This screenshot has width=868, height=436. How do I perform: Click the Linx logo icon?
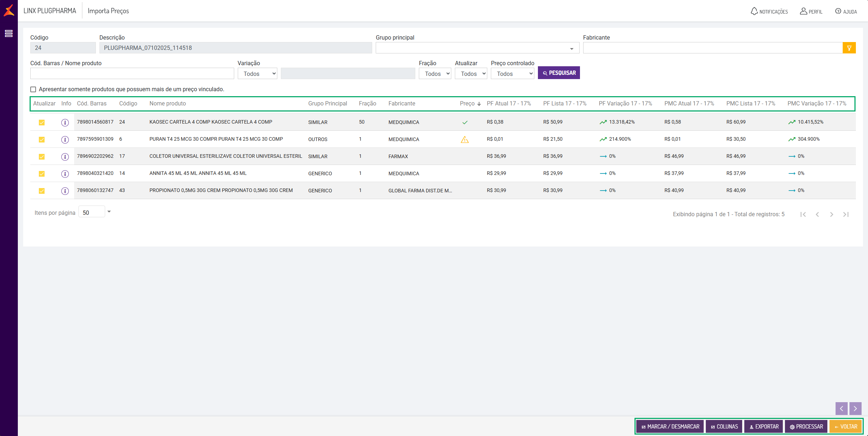pyautogui.click(x=9, y=10)
